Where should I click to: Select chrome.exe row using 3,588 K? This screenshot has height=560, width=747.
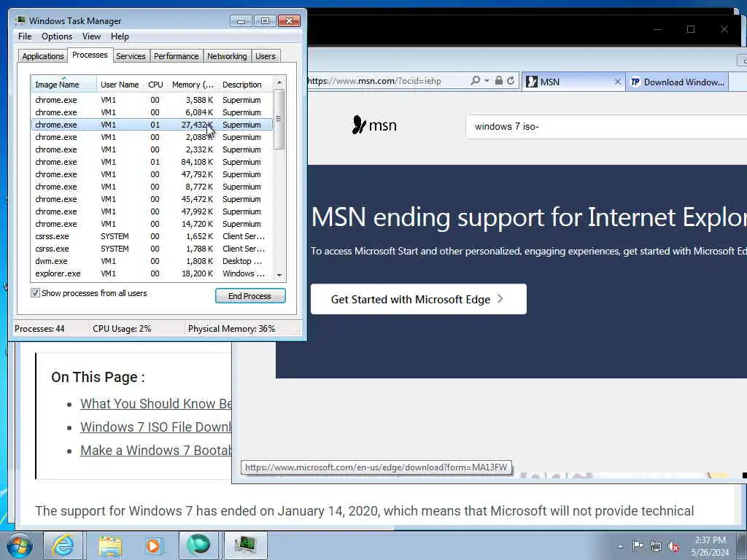(152, 100)
